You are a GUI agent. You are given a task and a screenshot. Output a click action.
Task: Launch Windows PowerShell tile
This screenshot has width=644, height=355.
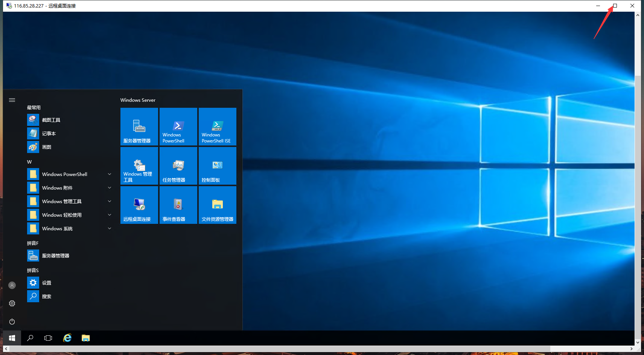point(178,127)
